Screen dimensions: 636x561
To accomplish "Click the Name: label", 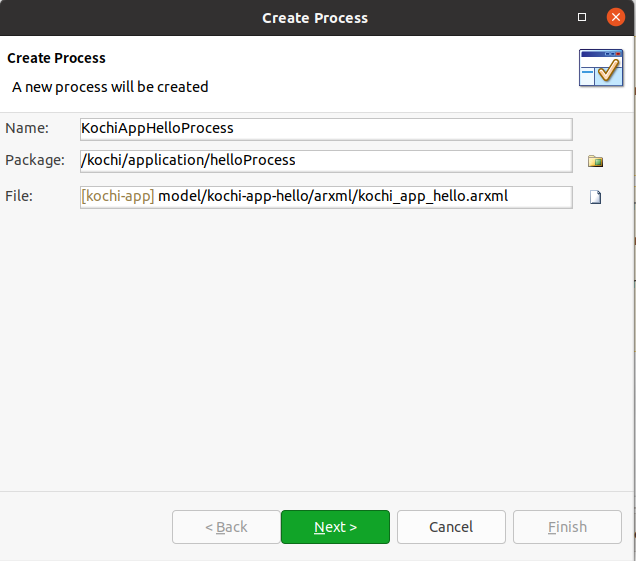I will click(x=27, y=128).
